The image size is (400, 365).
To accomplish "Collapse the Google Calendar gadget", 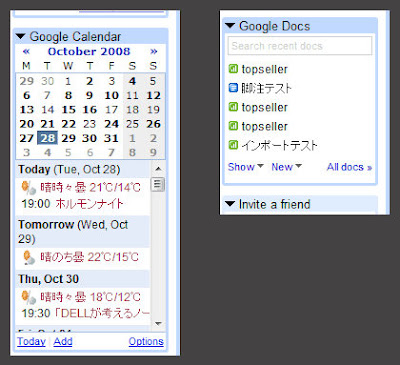I will [x=21, y=37].
